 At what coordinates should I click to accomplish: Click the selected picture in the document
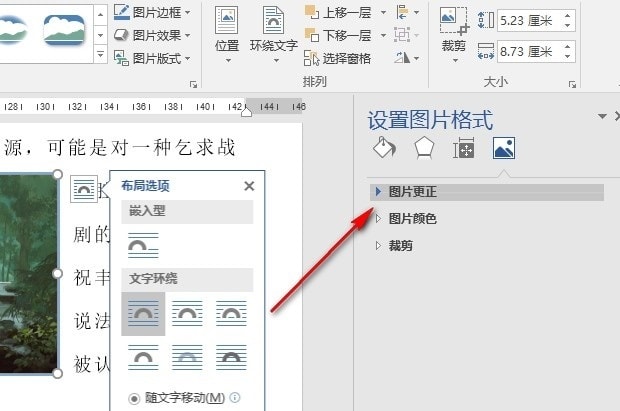28,273
